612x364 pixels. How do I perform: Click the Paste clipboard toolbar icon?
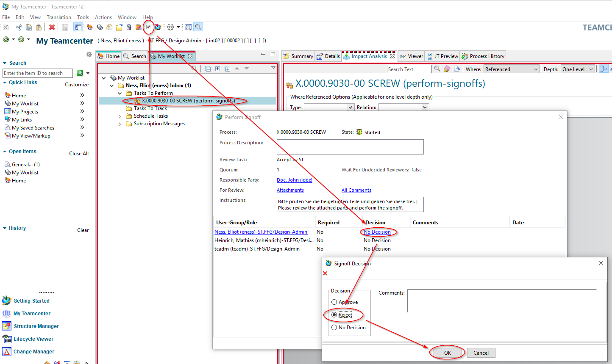tap(39, 27)
